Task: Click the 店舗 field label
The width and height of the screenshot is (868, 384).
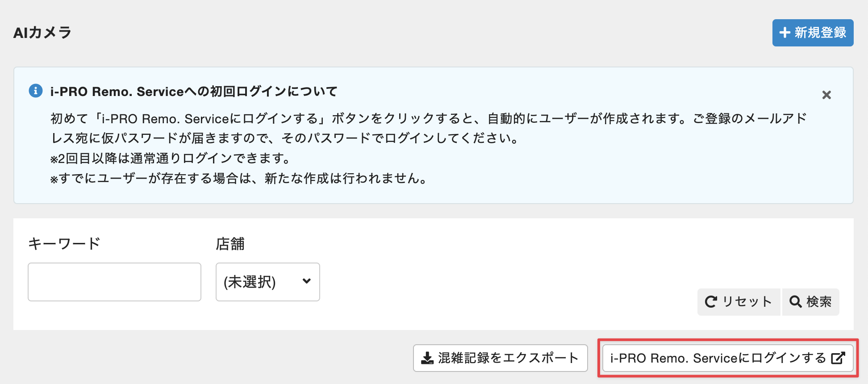Action: click(230, 244)
